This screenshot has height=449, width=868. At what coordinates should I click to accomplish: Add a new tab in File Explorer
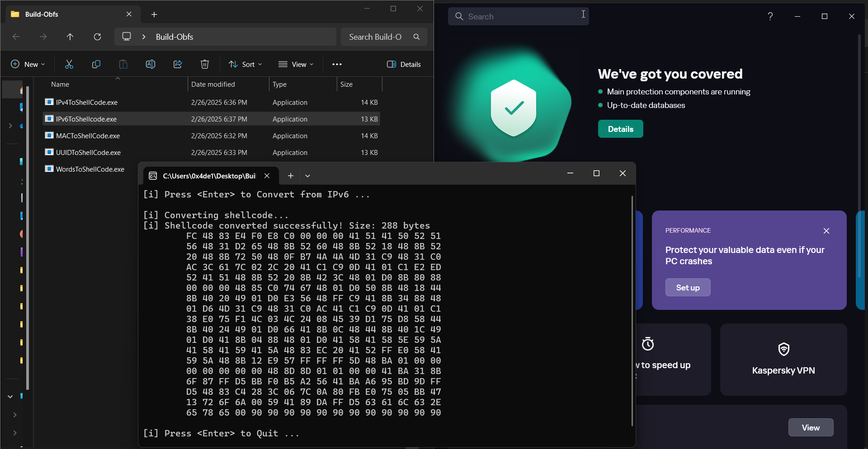tap(154, 14)
